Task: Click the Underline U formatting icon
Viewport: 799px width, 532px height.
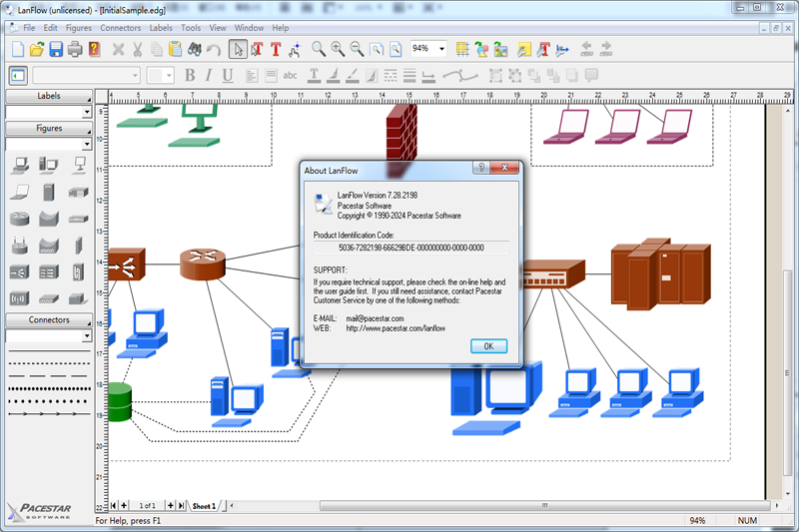Action: 228,75
